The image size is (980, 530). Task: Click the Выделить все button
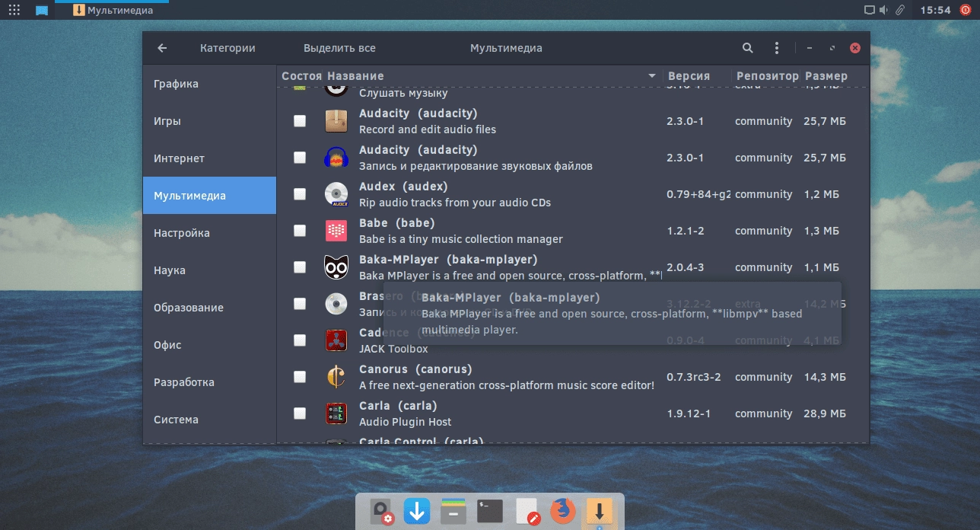point(339,47)
